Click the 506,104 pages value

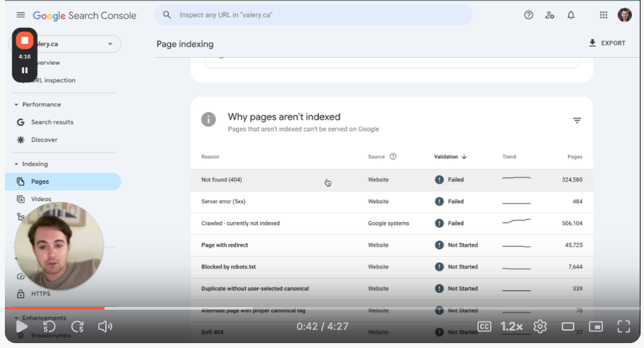pos(572,223)
